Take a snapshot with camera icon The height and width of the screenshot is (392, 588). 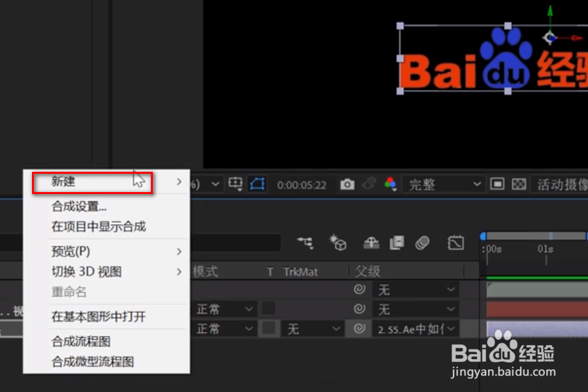[x=348, y=184]
